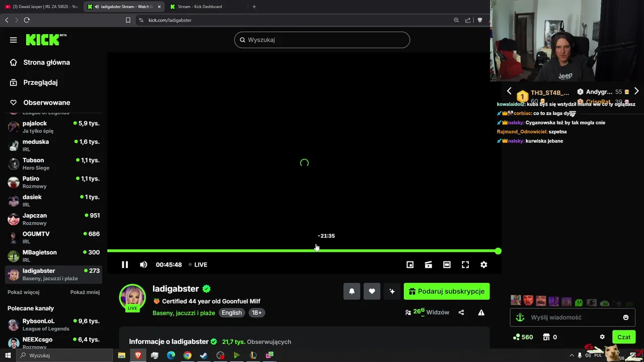Image resolution: width=644 pixels, height=362 pixels.
Task: Click green anchor badge icon in chat
Action: pos(520,317)
